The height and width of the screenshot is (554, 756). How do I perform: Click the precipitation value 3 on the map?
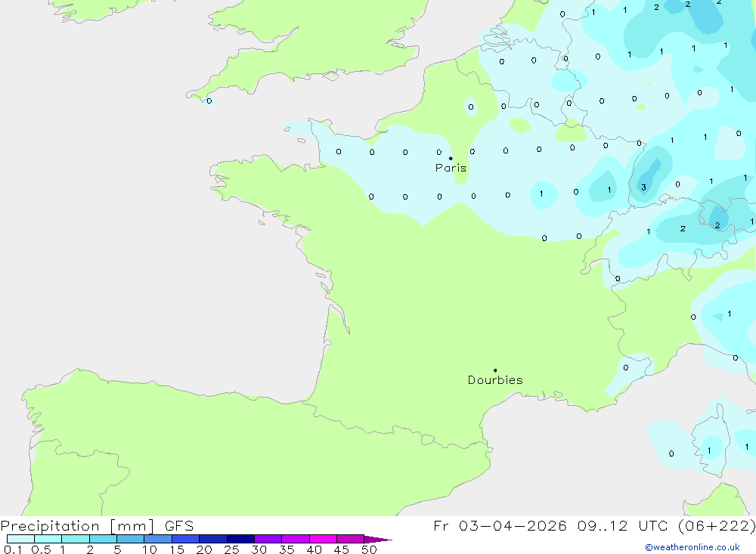pyautogui.click(x=643, y=187)
